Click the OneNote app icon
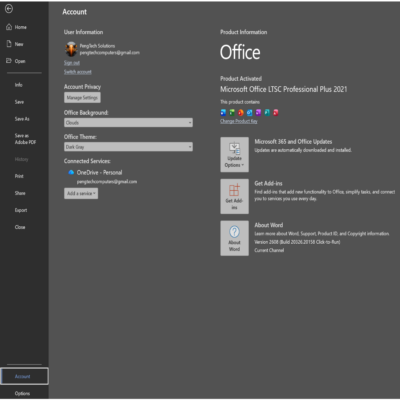 [258, 113]
